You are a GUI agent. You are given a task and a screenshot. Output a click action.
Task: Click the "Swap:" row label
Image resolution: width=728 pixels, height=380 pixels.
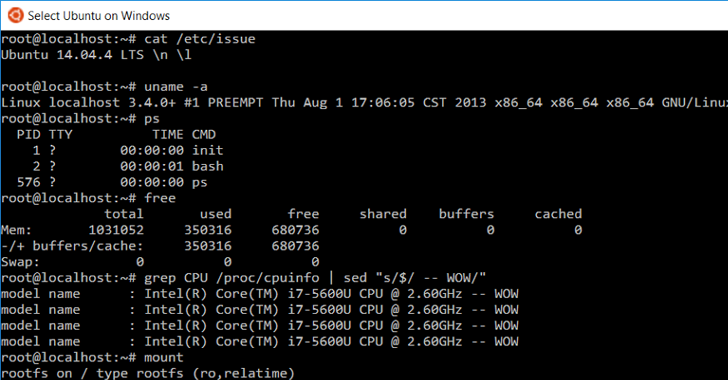[x=20, y=262]
